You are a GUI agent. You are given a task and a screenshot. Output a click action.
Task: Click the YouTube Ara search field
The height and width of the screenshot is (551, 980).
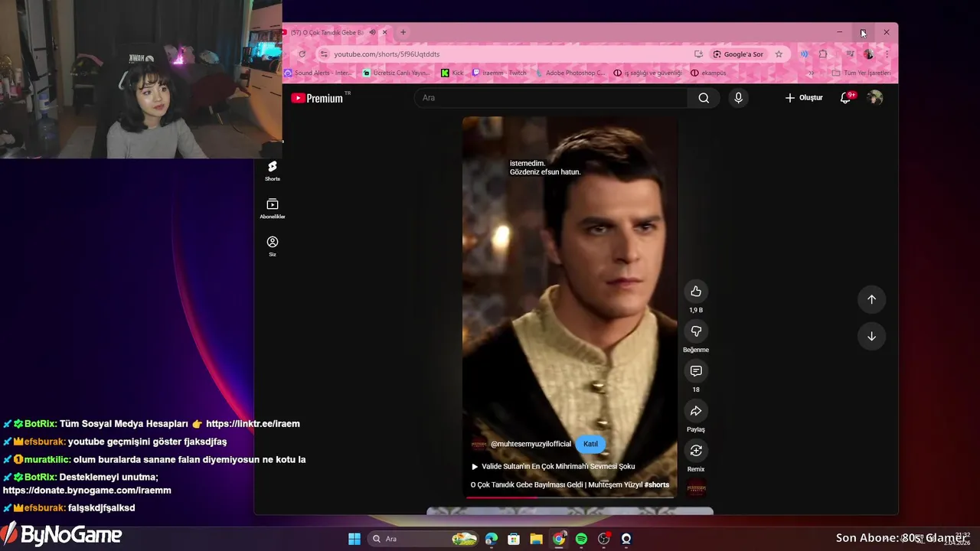click(x=551, y=98)
